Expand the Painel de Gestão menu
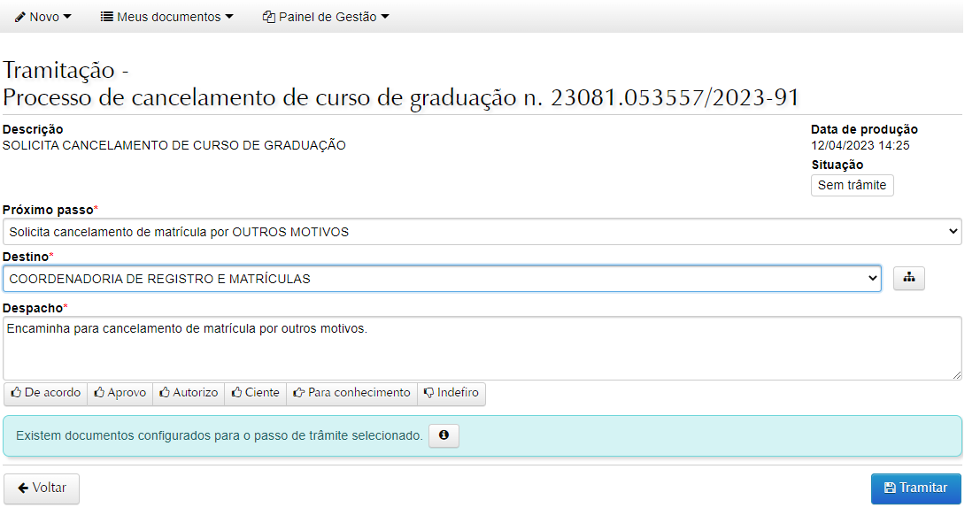The image size is (980, 523). point(326,17)
